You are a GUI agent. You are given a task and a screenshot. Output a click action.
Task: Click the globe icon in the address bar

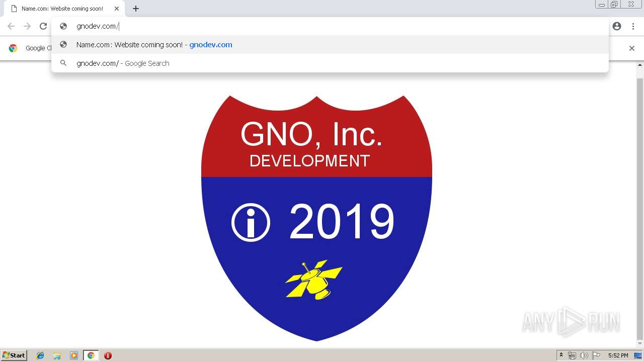[63, 26]
